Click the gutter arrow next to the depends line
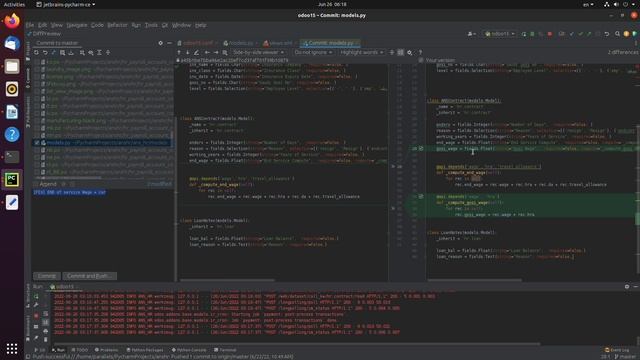The width and height of the screenshot is (640, 360). [x=393, y=167]
